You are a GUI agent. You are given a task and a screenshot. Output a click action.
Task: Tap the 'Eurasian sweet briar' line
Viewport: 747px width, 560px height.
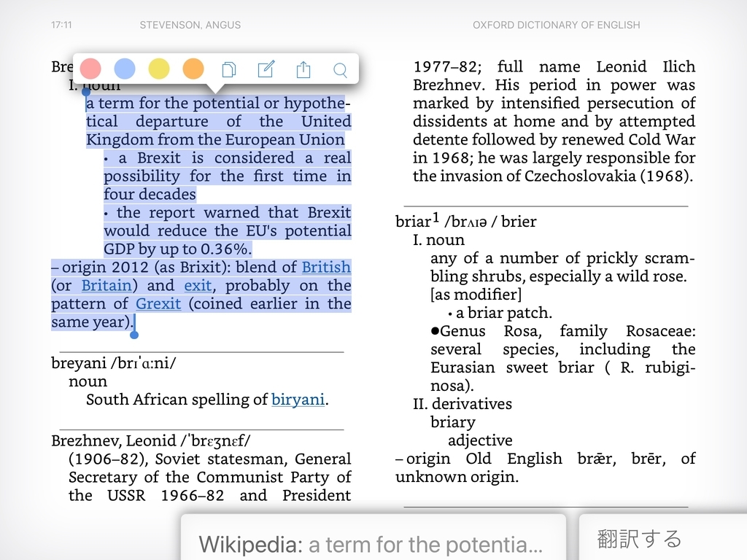(x=562, y=367)
